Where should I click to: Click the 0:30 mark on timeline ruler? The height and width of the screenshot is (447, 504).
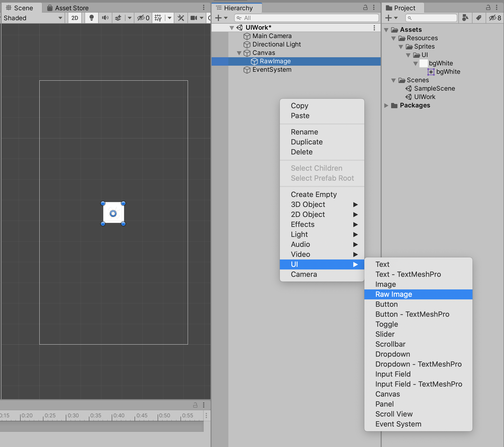click(x=73, y=415)
